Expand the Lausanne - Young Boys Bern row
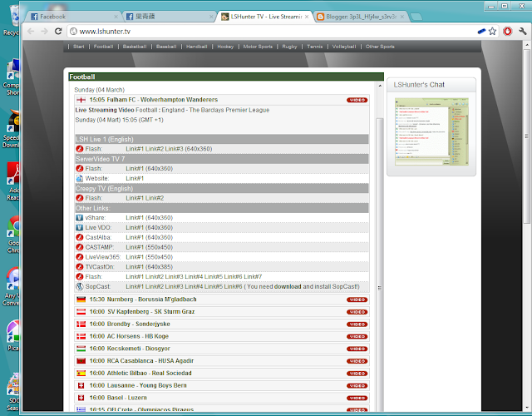The height and width of the screenshot is (416, 532). coord(222,385)
